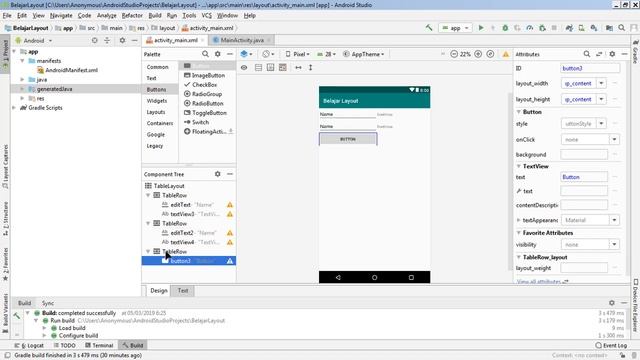Zoom out the design preview
The height and width of the screenshot is (360, 640).
453,54
